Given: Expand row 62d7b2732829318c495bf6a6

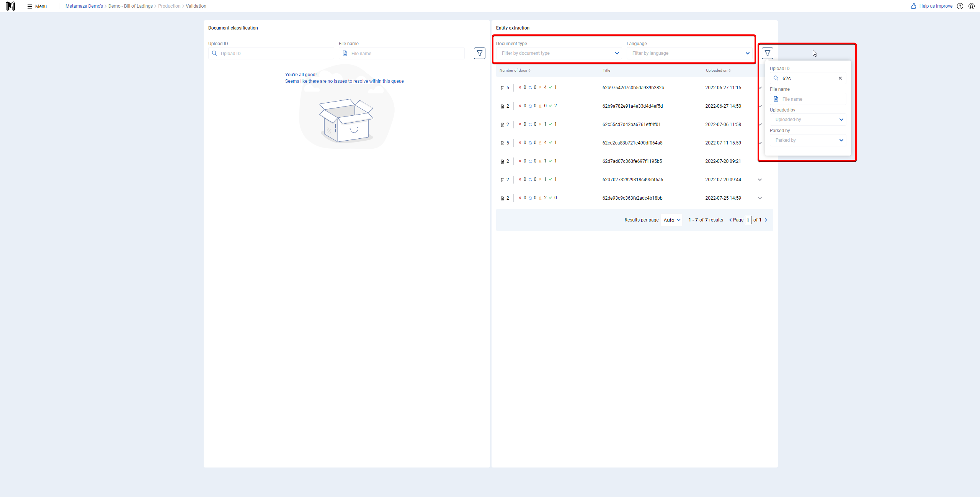Looking at the screenshot, I should point(760,180).
